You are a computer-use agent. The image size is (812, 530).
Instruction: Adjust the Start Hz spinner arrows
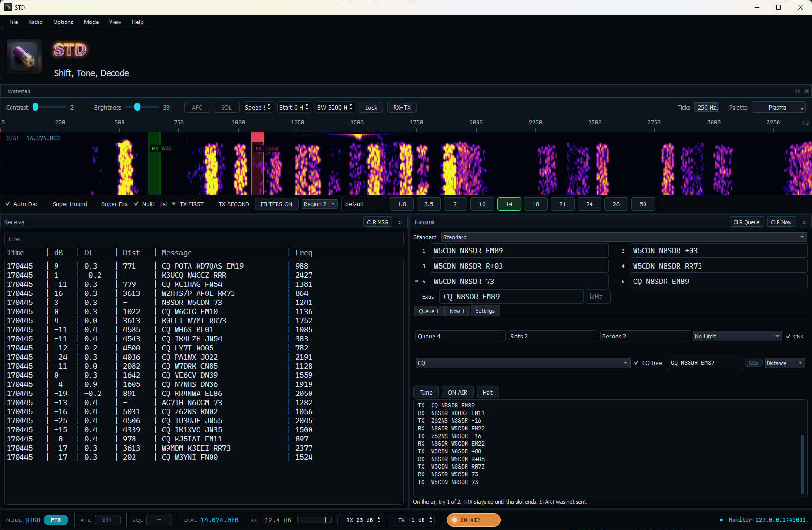(x=307, y=107)
